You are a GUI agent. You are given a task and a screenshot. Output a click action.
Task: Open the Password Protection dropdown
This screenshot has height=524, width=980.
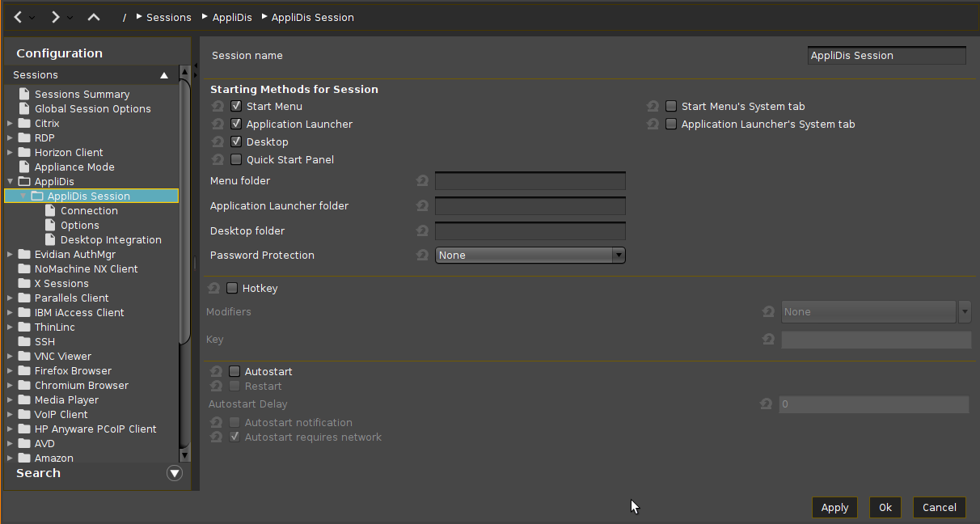(530, 256)
